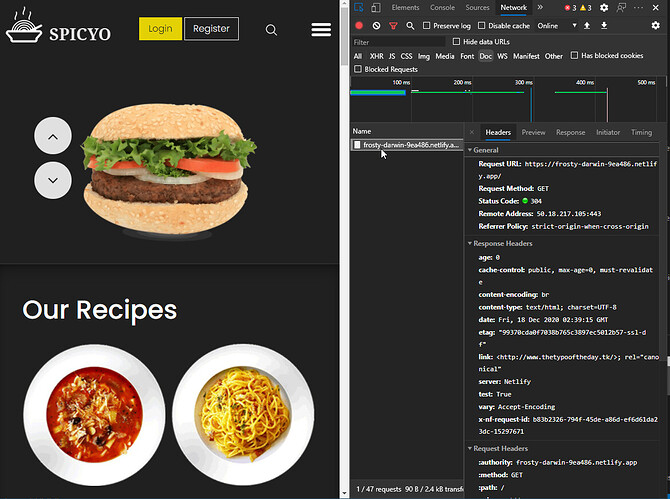Close the DevTools panel
Image resolution: width=670 pixels, height=499 pixels.
coord(655,7)
